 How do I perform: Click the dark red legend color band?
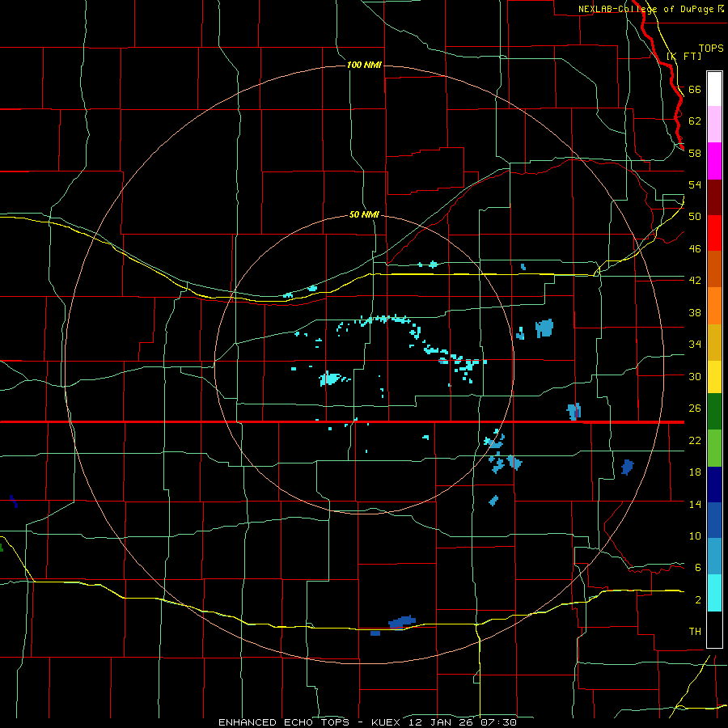coord(714,197)
